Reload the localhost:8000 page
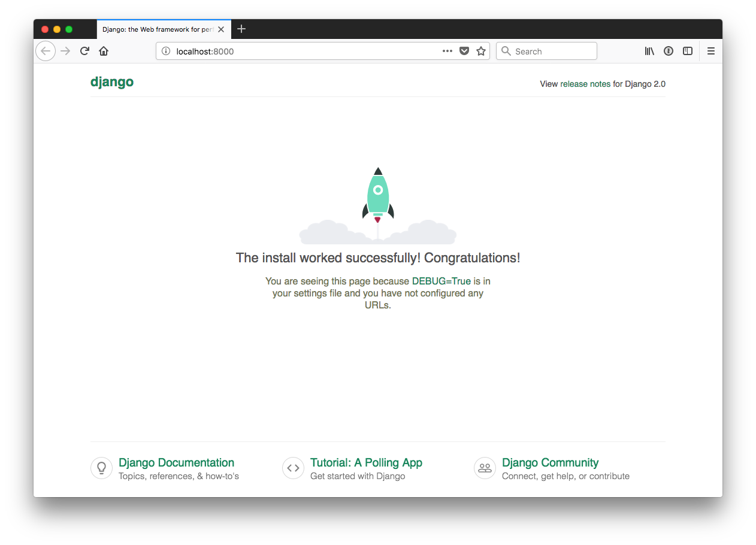Image resolution: width=756 pixels, height=545 pixels. [x=84, y=51]
